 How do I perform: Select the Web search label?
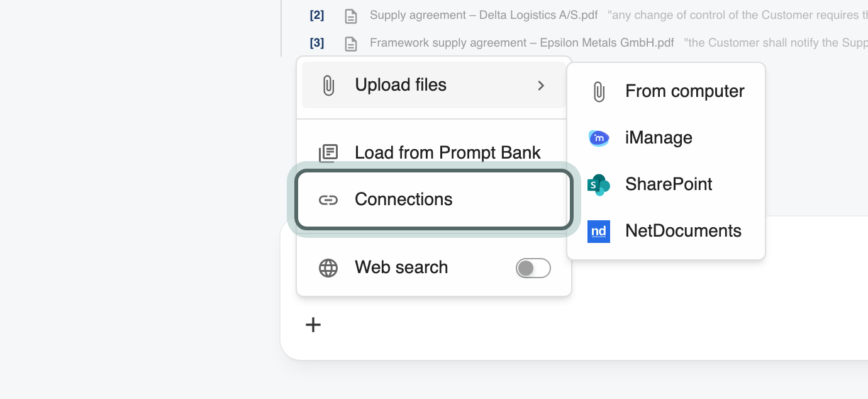click(x=401, y=267)
